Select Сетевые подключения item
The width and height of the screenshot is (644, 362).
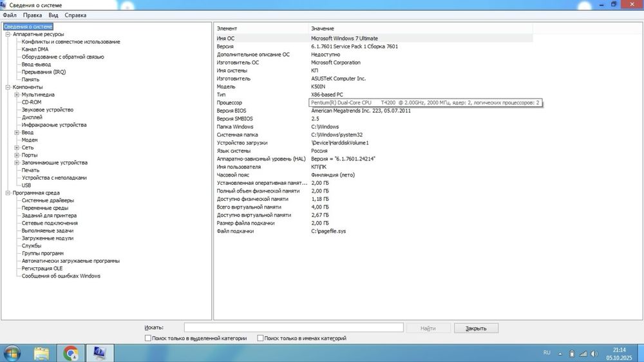[50, 223]
